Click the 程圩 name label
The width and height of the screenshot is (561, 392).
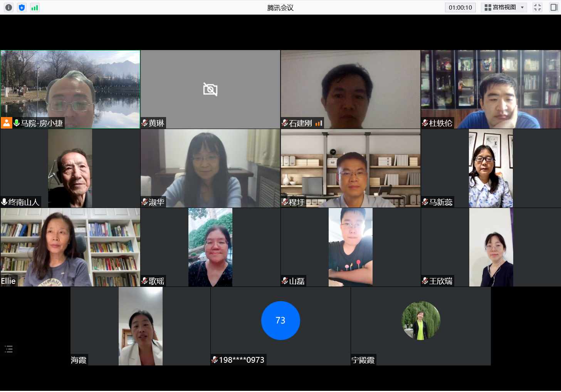tap(296, 202)
